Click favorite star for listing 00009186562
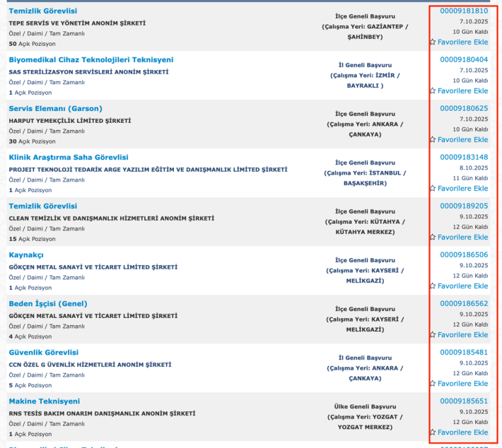Image resolution: width=502 pixels, height=448 pixels. [x=433, y=334]
